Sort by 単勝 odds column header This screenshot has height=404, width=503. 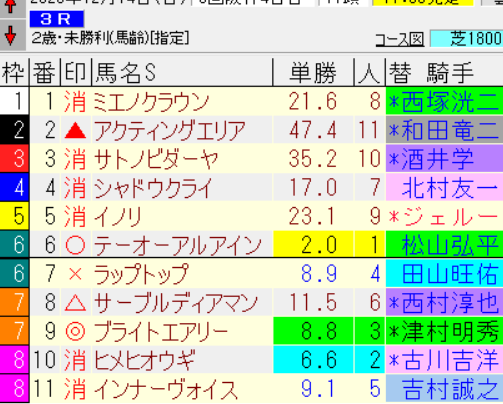click(313, 72)
